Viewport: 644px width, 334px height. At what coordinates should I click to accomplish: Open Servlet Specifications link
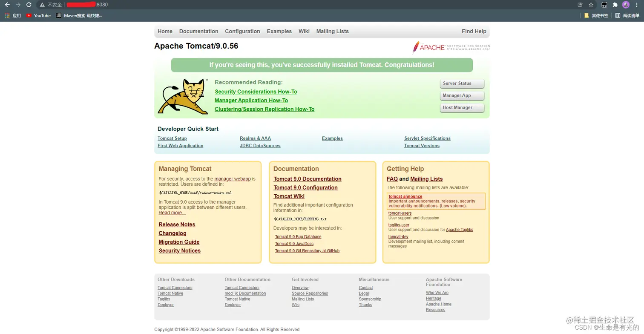pos(427,138)
